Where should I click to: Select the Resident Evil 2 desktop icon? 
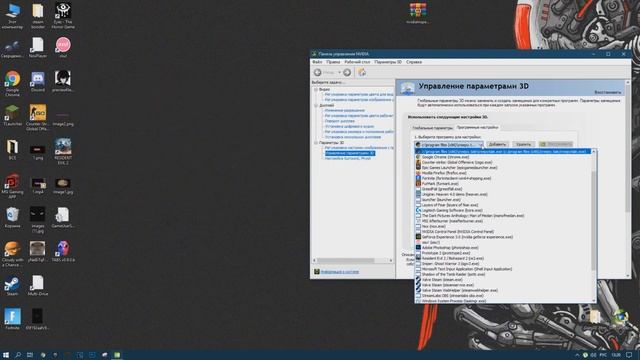point(63,151)
